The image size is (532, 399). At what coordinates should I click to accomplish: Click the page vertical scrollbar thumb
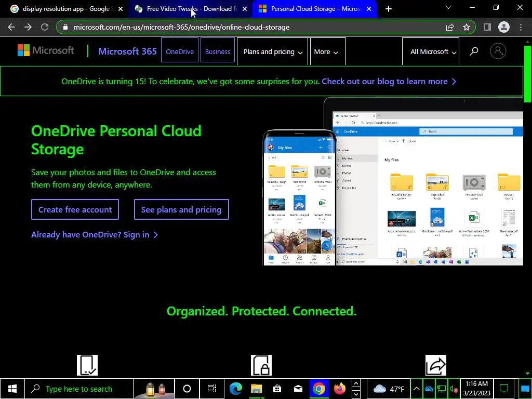pos(528,73)
